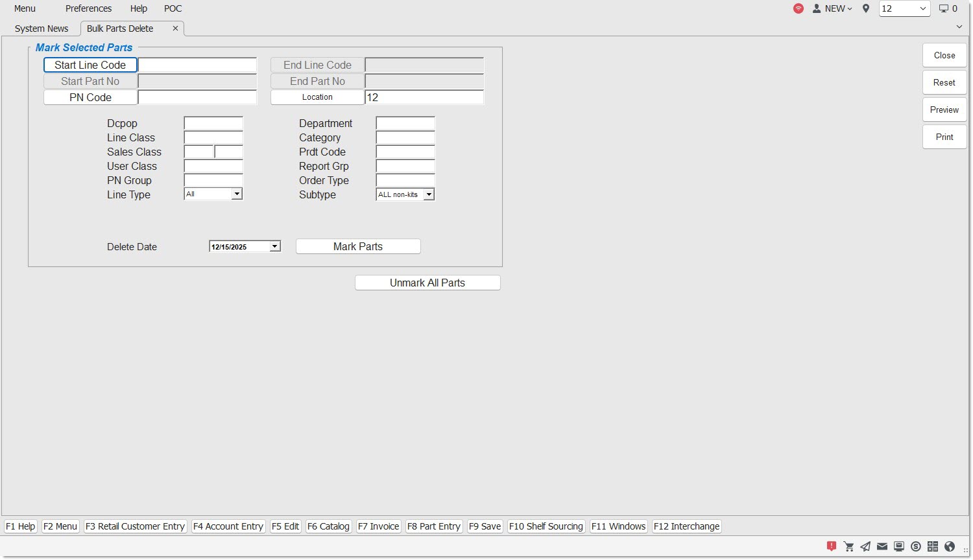Click the calculator icon in status bar
The image size is (973, 560).
coord(933,546)
